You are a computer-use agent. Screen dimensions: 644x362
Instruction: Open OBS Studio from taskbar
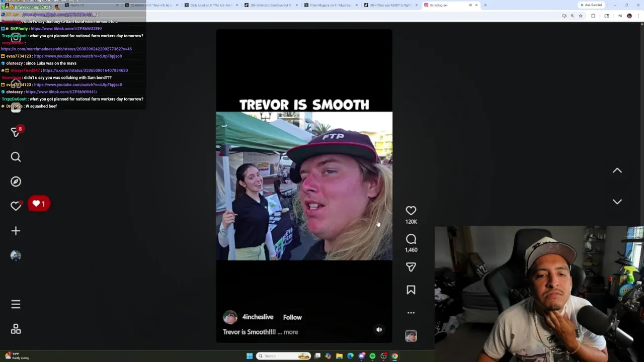click(383, 356)
